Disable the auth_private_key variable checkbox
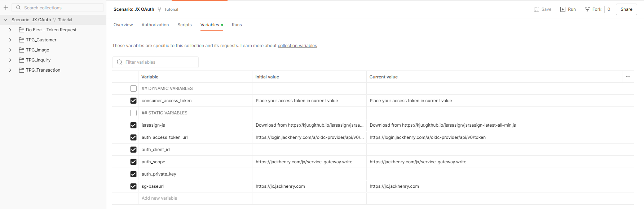The image size is (644, 209). (x=133, y=174)
